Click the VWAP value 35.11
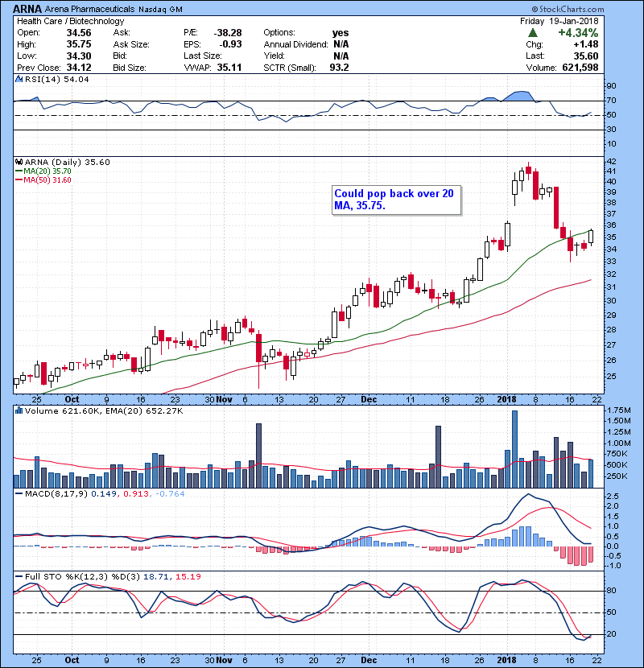The height and width of the screenshot is (668, 644). (x=229, y=68)
